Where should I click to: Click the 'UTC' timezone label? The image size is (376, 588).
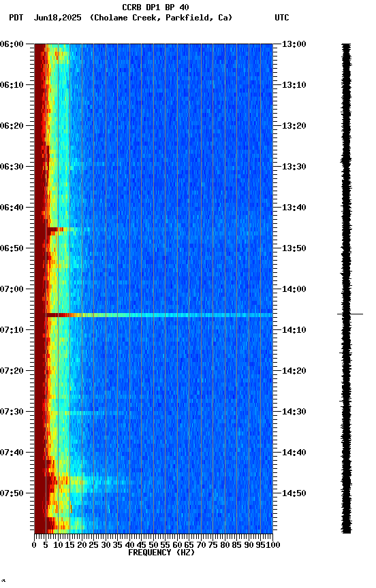(x=282, y=18)
